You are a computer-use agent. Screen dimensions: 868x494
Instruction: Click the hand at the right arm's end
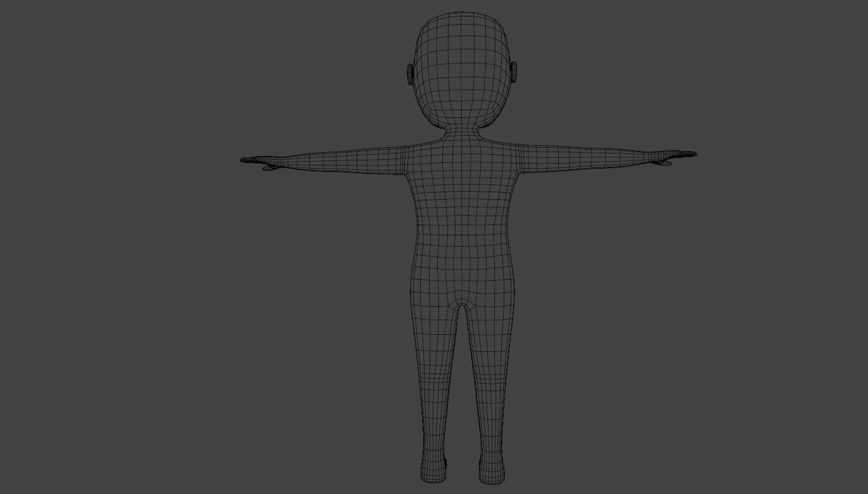pos(674,157)
